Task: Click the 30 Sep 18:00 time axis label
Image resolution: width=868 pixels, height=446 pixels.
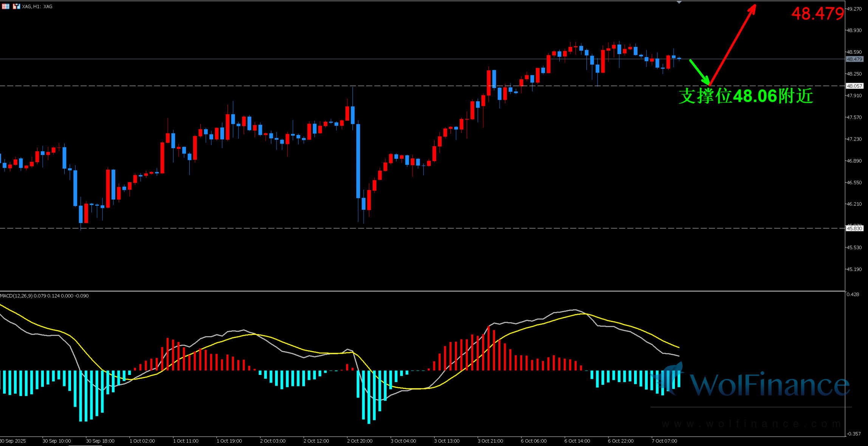Action: 100,441
